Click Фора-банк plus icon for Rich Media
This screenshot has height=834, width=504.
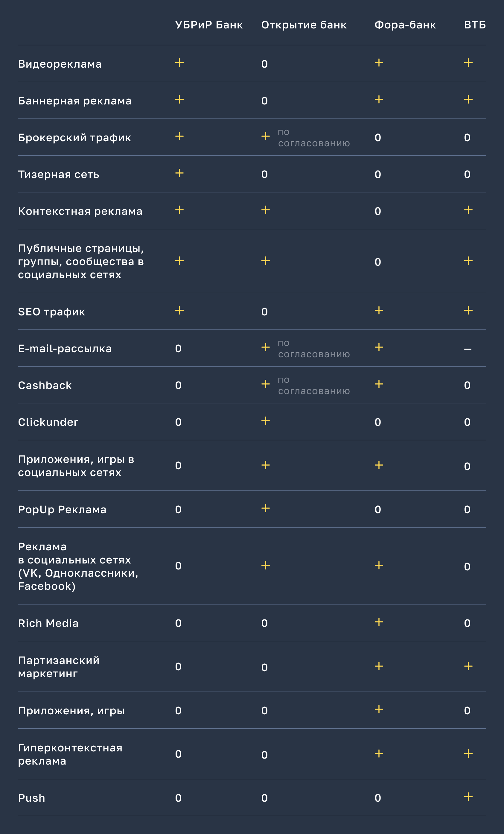click(379, 622)
